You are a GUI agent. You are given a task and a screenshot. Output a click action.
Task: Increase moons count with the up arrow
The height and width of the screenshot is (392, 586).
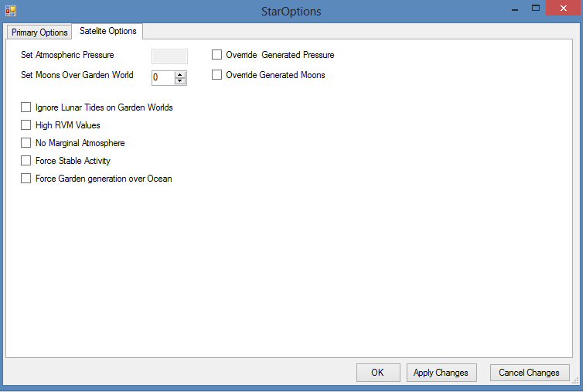coord(180,74)
